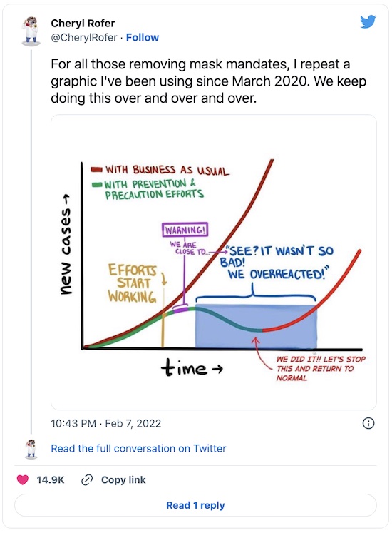Open the @CherylRofer handle
This screenshot has width=392, height=533.
84,37
